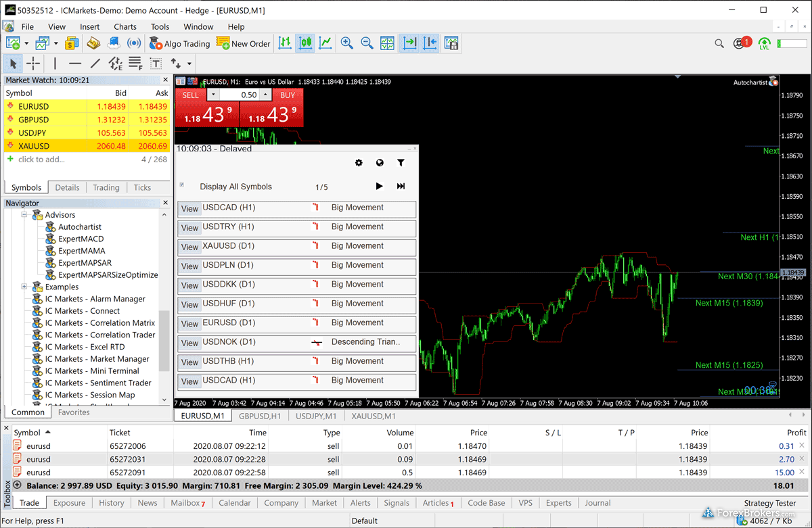This screenshot has height=528, width=812.
Task: Zoom in on the chart
Action: click(347, 43)
